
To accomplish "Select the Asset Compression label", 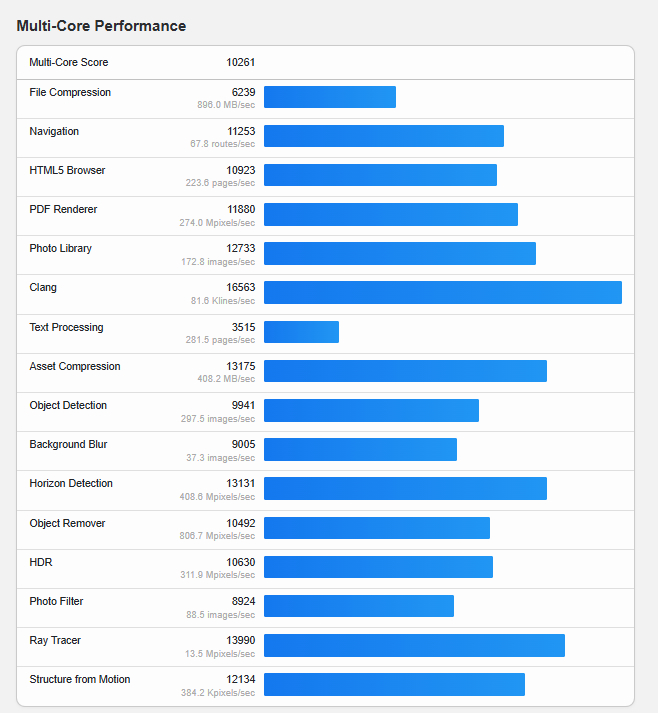I will tap(75, 366).
